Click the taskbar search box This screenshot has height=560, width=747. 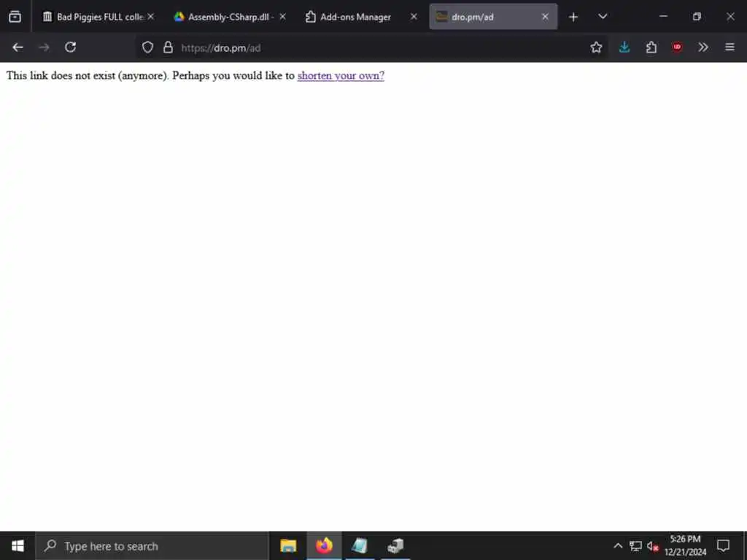coord(152,546)
